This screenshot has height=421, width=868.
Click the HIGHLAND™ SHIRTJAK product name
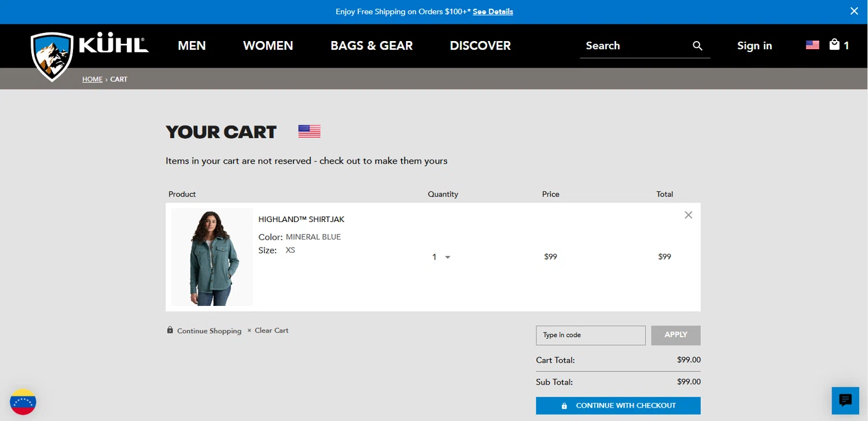tap(301, 219)
